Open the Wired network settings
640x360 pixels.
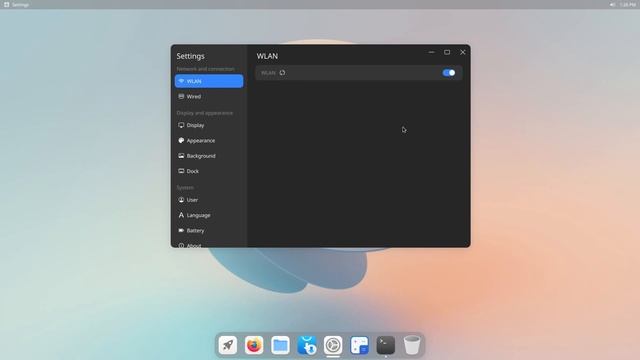click(209, 96)
